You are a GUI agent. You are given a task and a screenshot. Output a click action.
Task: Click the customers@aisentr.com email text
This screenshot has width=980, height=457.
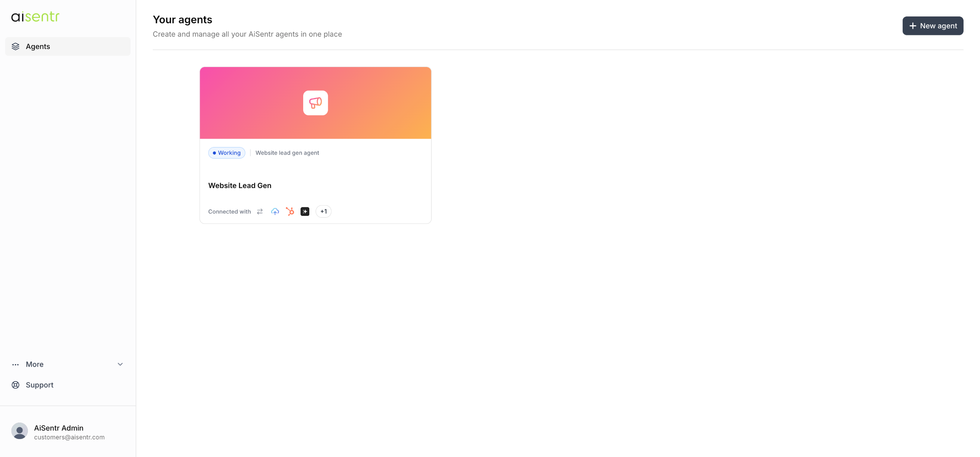(x=69, y=437)
